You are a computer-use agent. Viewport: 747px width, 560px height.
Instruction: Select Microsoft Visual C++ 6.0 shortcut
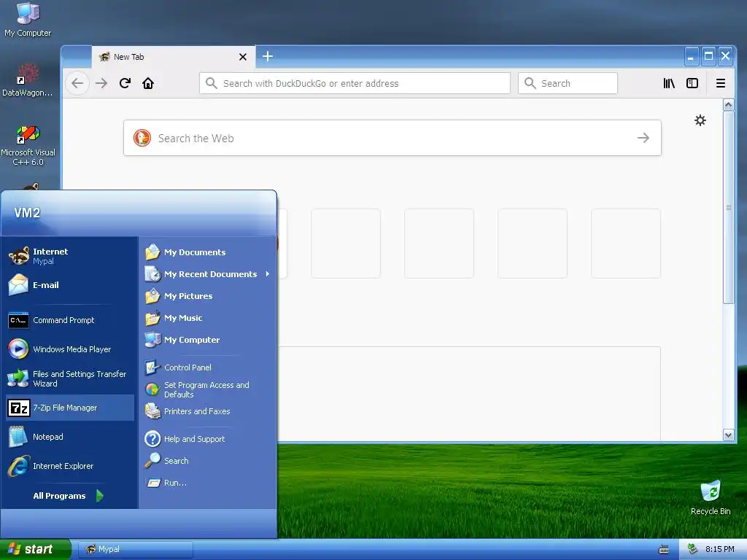pyautogui.click(x=28, y=145)
